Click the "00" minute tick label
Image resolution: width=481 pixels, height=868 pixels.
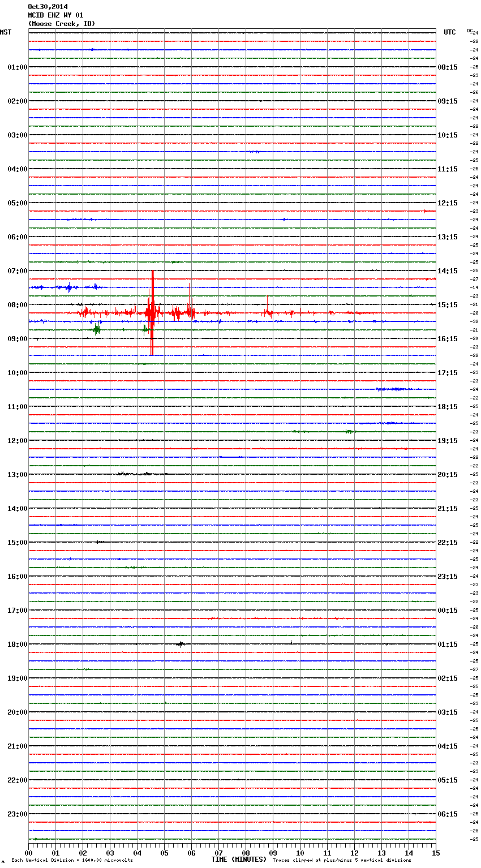(x=28, y=853)
